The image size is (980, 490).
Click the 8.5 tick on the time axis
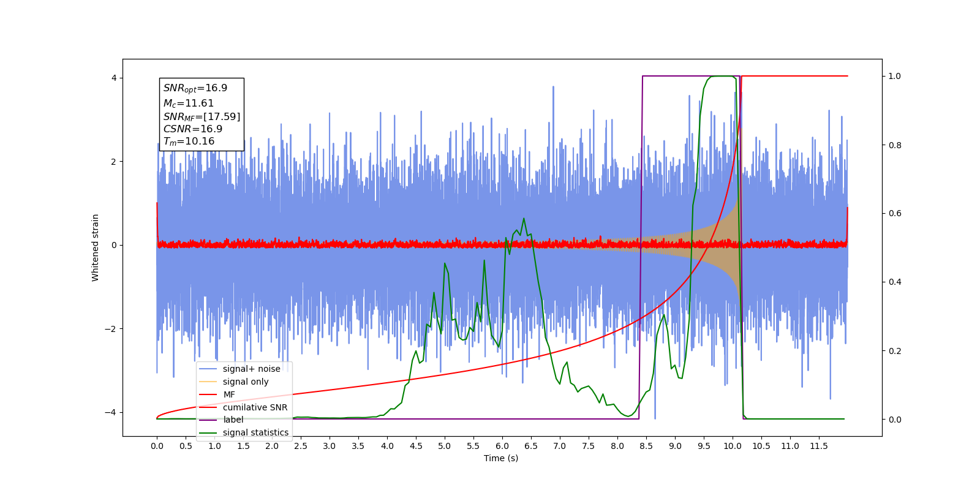pyautogui.click(x=646, y=446)
